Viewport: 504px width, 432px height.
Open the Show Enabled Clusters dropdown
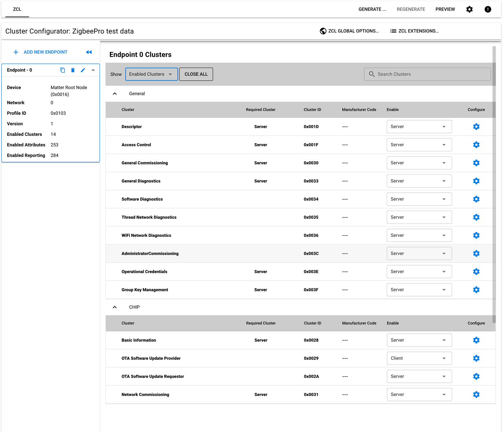click(x=152, y=74)
